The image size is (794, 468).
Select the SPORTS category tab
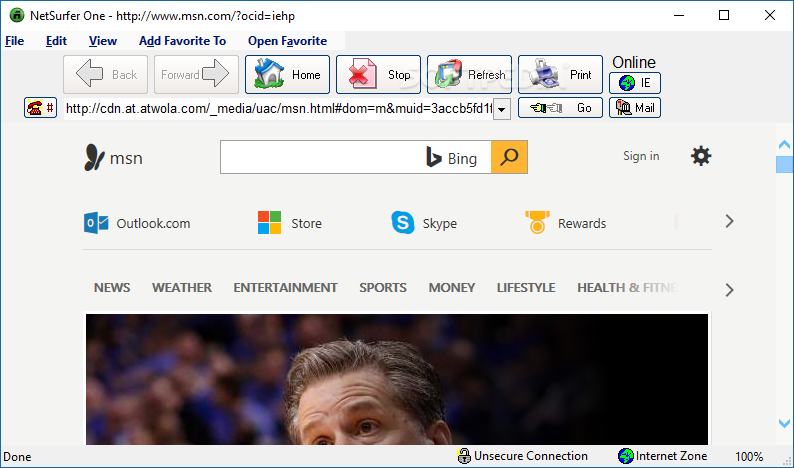[x=383, y=288]
